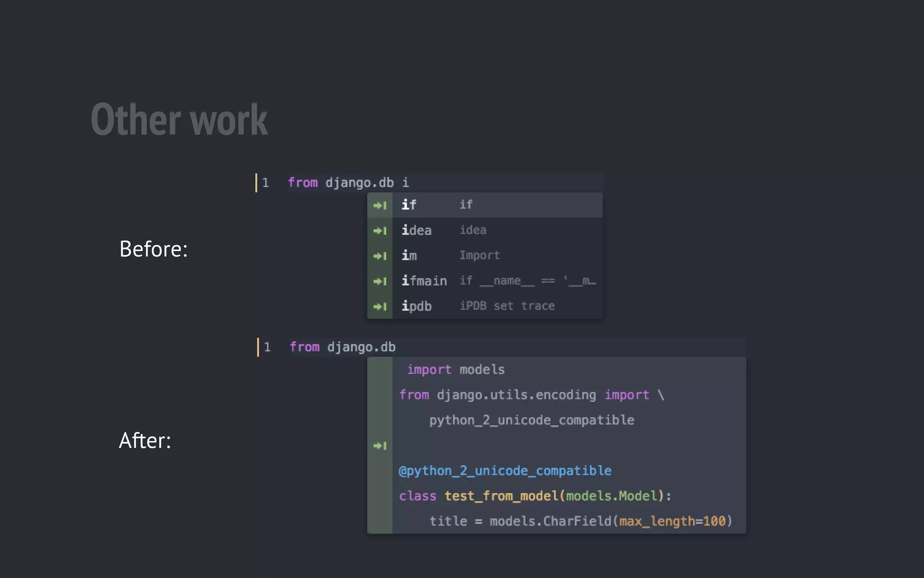Screen dimensions: 924x578
Task: Click 'title = models.CharField' preview line
Action: 580,522
